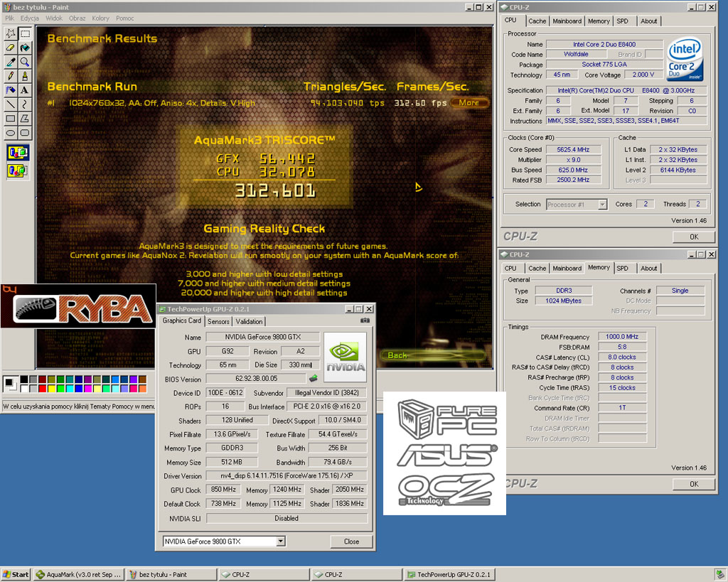
Task: Select the Free-Form Select tool in Paint
Action: pyautogui.click(x=11, y=33)
